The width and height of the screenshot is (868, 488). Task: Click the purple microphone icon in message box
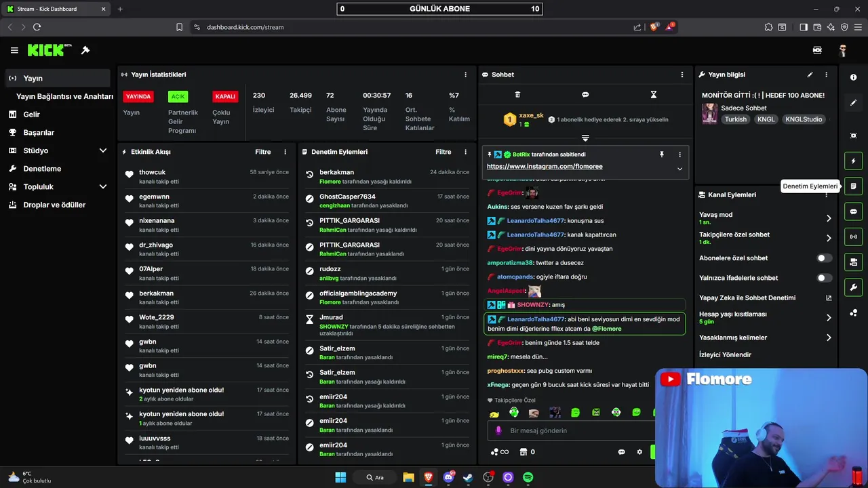[x=498, y=430]
